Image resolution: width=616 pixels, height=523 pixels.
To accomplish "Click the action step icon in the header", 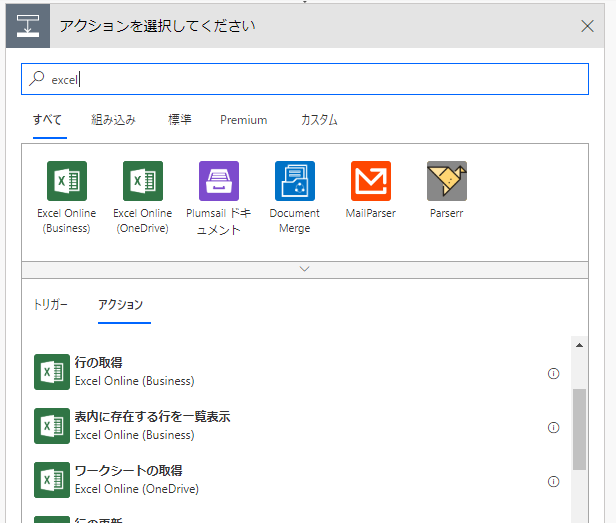I will tap(28, 26).
